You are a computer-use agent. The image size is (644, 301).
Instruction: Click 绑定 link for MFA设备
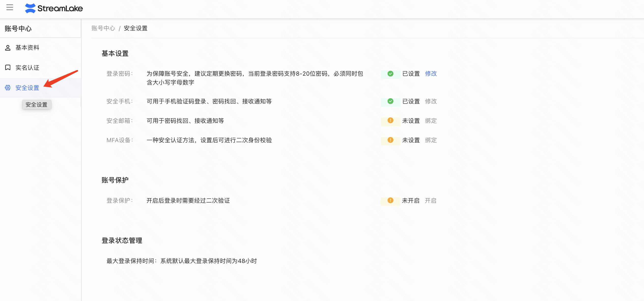(x=431, y=140)
